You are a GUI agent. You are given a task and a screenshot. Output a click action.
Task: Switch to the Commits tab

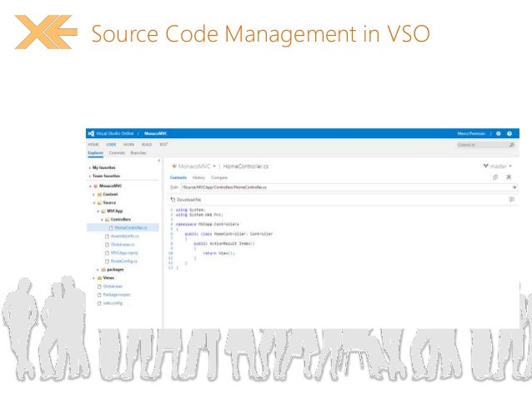click(x=117, y=153)
